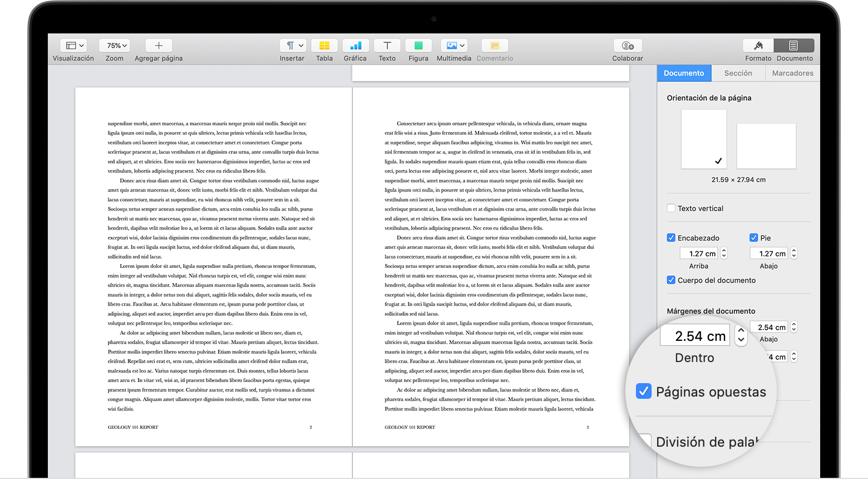
Task: Open the Insertar dropdown menu
Action: point(292,46)
